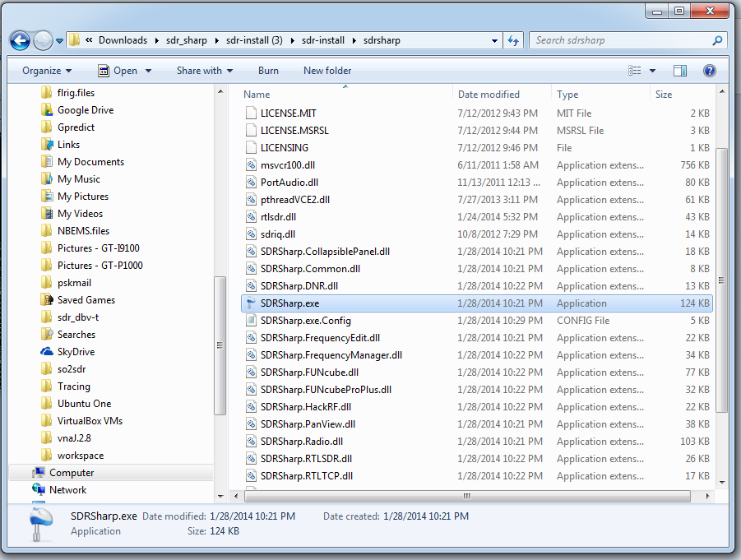Click the My Music folder icon
The image size is (741, 560).
click(x=47, y=179)
